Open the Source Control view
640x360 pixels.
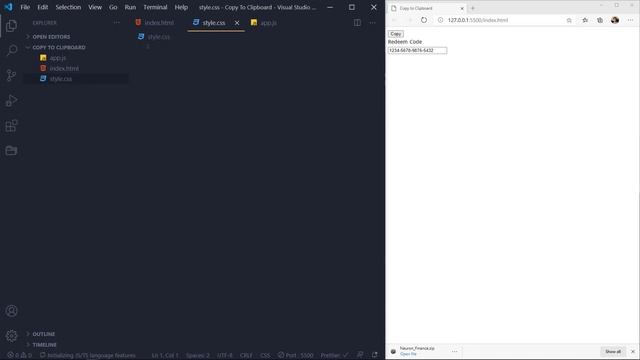click(11, 75)
